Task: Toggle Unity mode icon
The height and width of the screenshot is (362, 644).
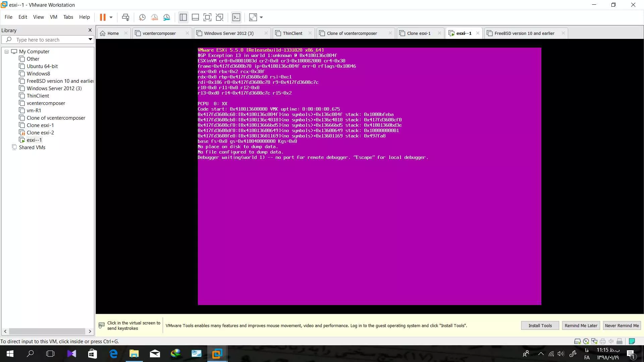Action: (220, 17)
